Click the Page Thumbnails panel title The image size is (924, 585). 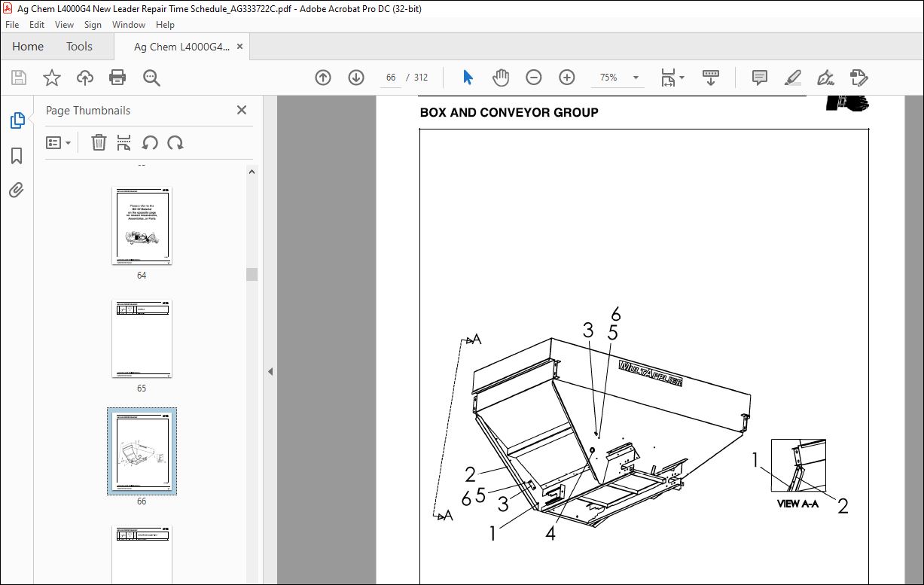tap(88, 110)
